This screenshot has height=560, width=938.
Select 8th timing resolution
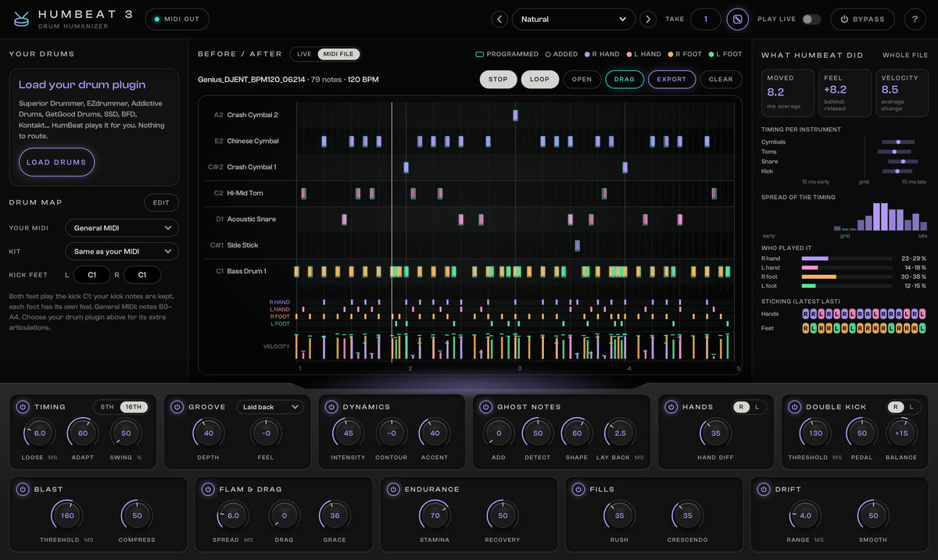tap(107, 407)
